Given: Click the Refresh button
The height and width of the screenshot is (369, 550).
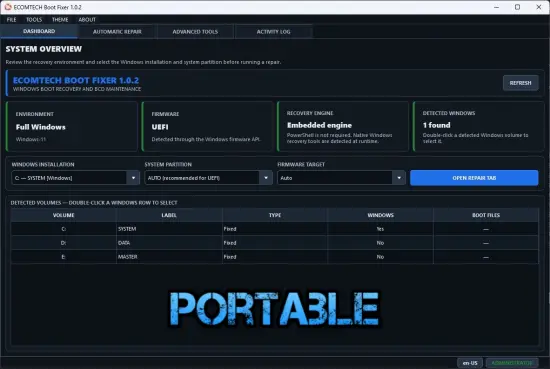Looking at the screenshot, I should point(521,83).
